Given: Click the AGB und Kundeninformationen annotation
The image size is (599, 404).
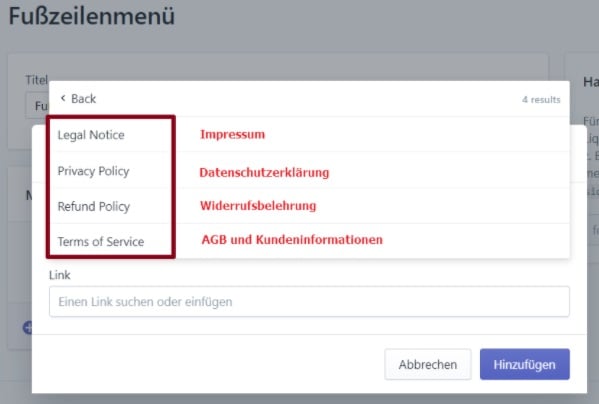Looking at the screenshot, I should click(292, 239).
